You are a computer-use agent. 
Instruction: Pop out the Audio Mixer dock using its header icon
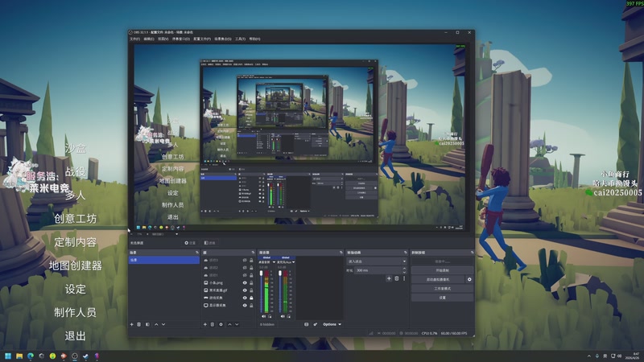coord(341,253)
